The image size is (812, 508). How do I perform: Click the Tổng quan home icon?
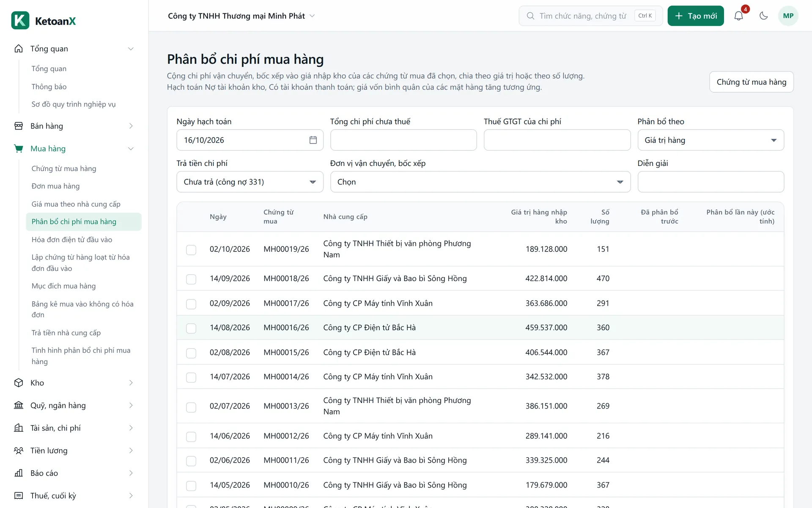click(x=19, y=49)
